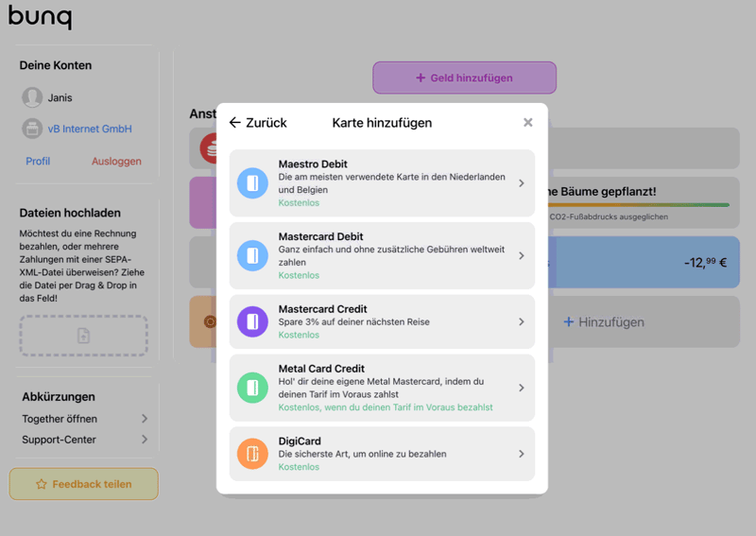
Task: Click Kostenlos under DigiCard
Action: [299, 467]
